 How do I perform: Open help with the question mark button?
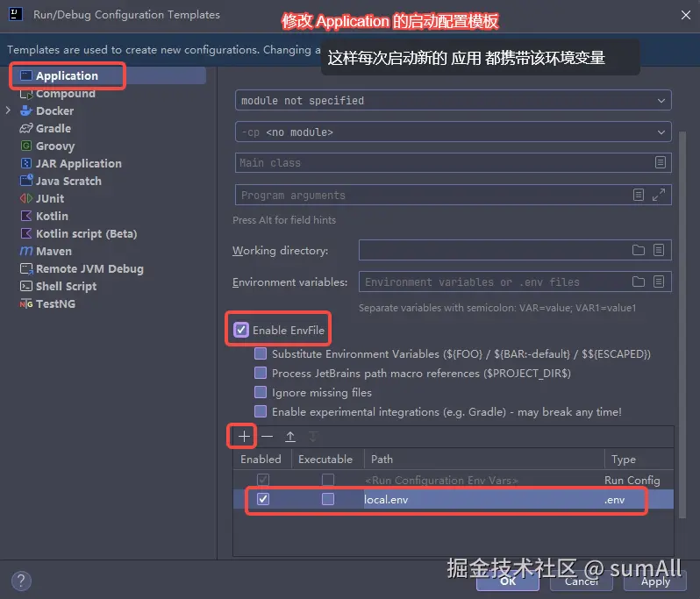(x=21, y=581)
